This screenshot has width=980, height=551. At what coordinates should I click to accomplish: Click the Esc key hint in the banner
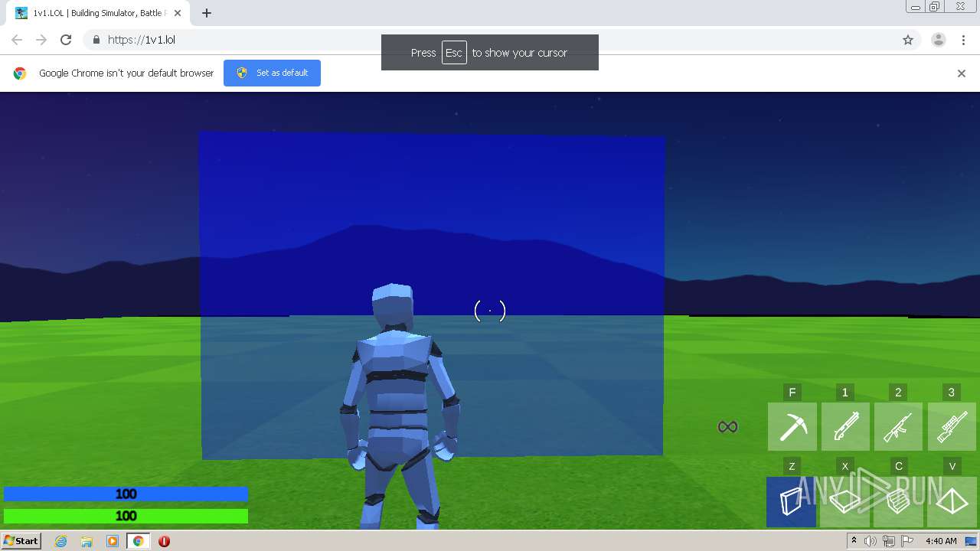tap(454, 53)
